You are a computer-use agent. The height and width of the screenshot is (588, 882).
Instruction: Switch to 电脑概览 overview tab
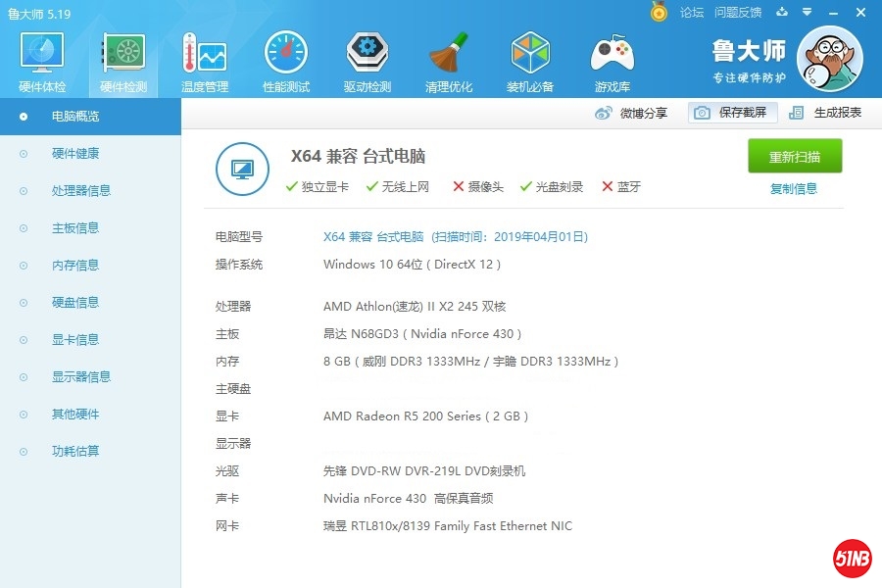tap(75, 116)
